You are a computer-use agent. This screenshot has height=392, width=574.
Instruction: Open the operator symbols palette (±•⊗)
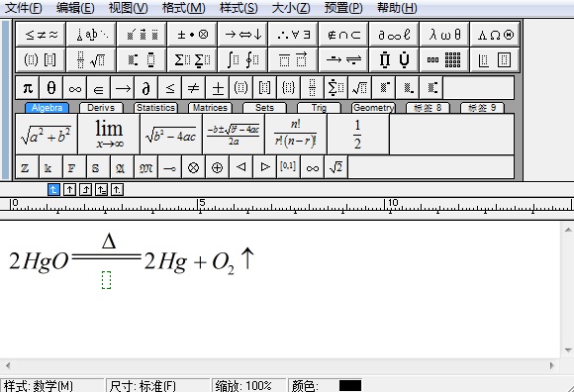[x=193, y=34]
